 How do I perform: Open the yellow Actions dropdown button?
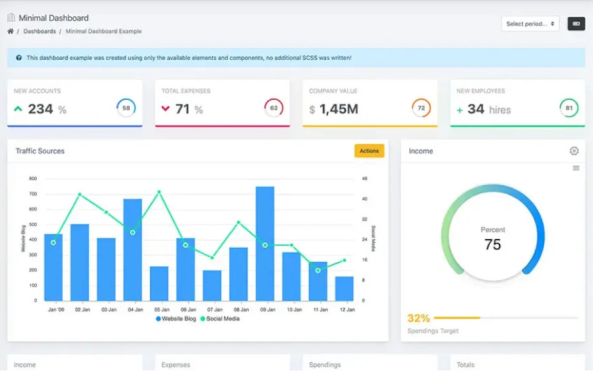point(369,151)
